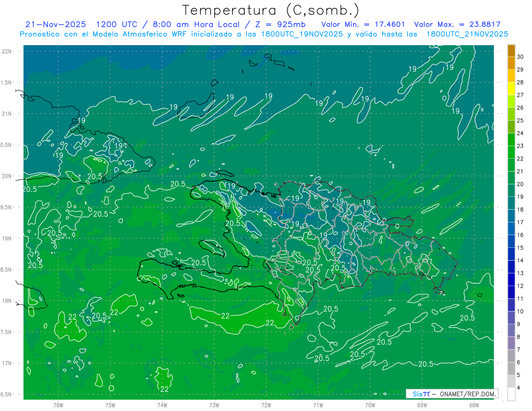
Task: Click the '69W' longitude axis label
Action: (422, 405)
